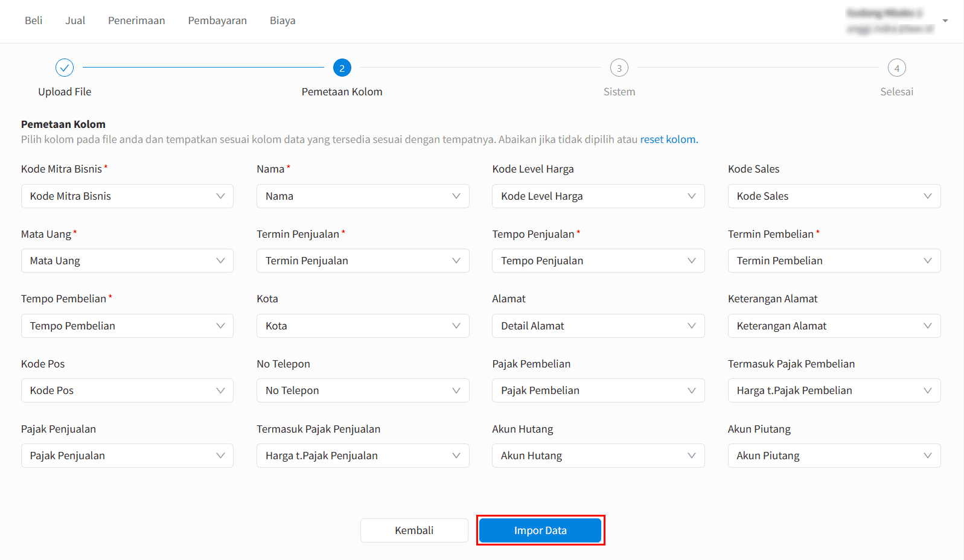Image resolution: width=964 pixels, height=560 pixels.
Task: Click the Upload File checkmark step icon
Action: click(65, 68)
